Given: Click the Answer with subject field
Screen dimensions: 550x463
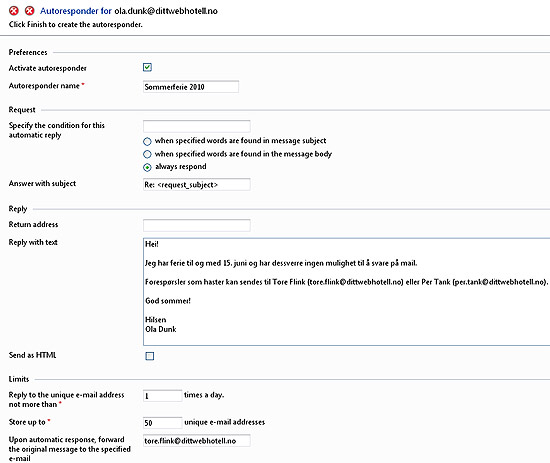Looking at the screenshot, I should [x=197, y=184].
